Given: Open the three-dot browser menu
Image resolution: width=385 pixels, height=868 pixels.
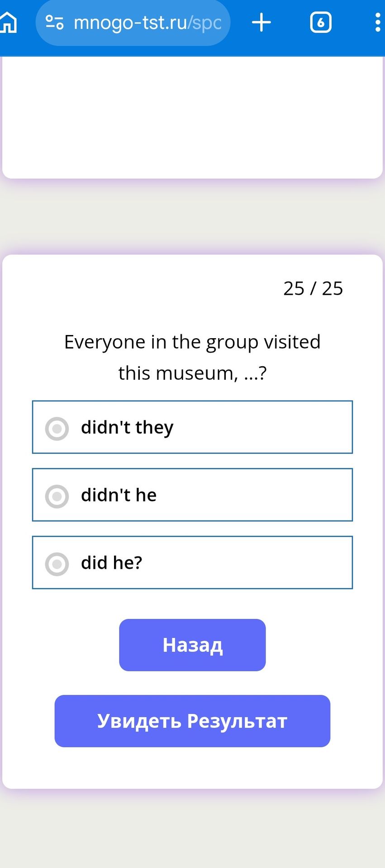Looking at the screenshot, I should (378, 22).
